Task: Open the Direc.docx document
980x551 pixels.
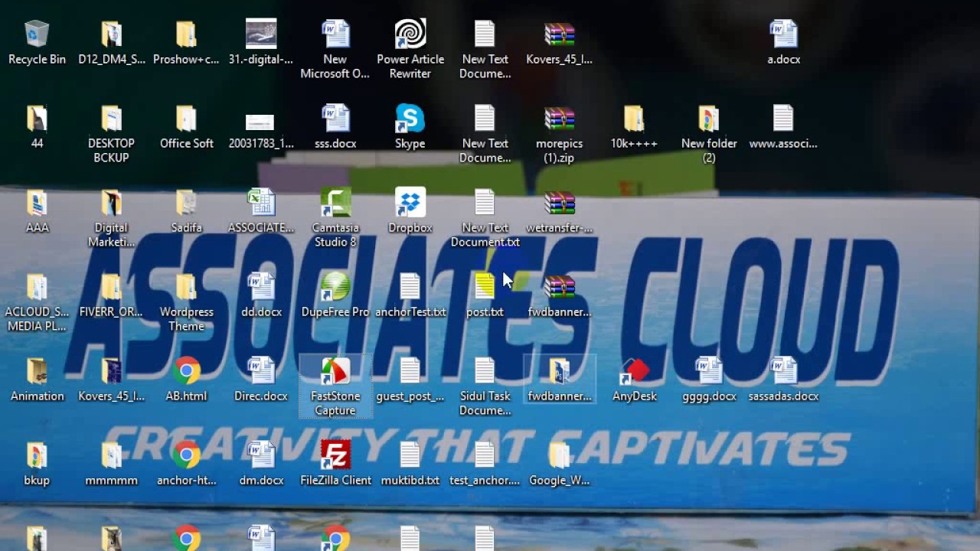Action: coord(261,380)
